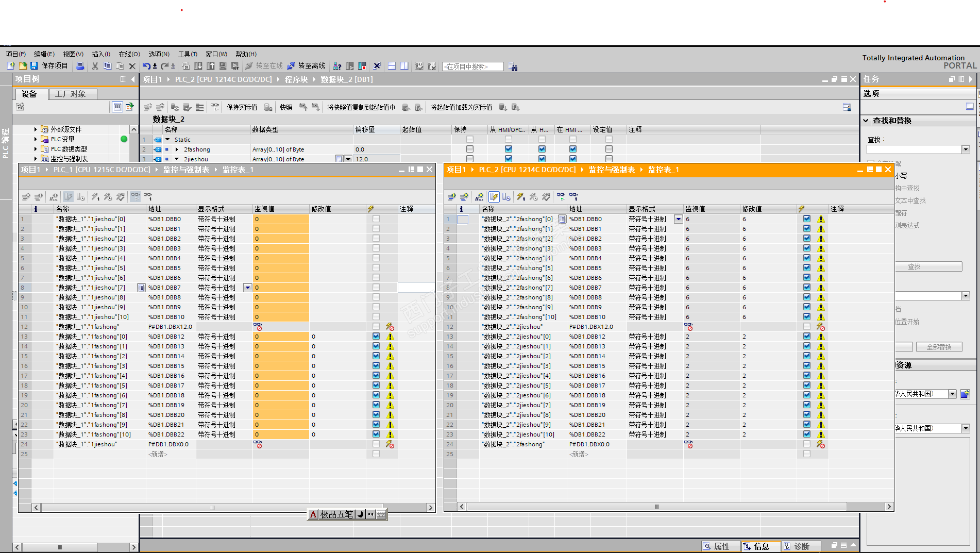Click the Download to device icon
980x553 pixels.
[x=198, y=66]
